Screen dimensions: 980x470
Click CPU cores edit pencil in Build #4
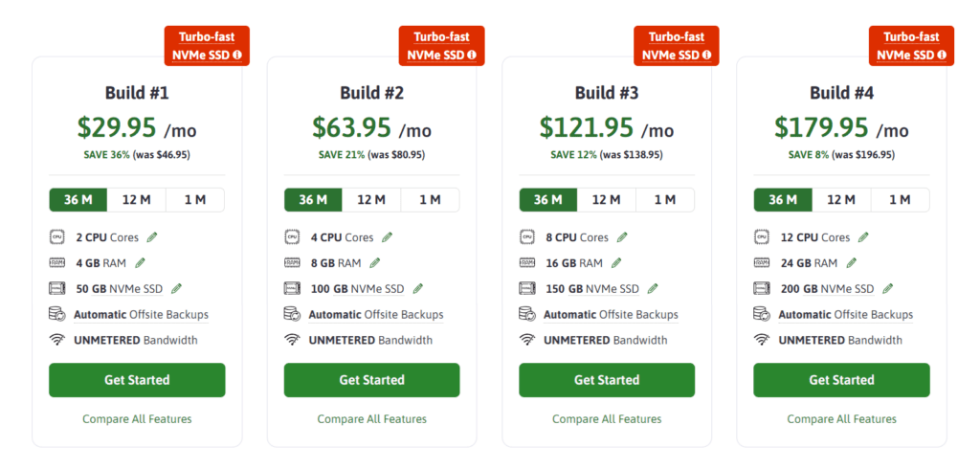pyautogui.click(x=863, y=237)
